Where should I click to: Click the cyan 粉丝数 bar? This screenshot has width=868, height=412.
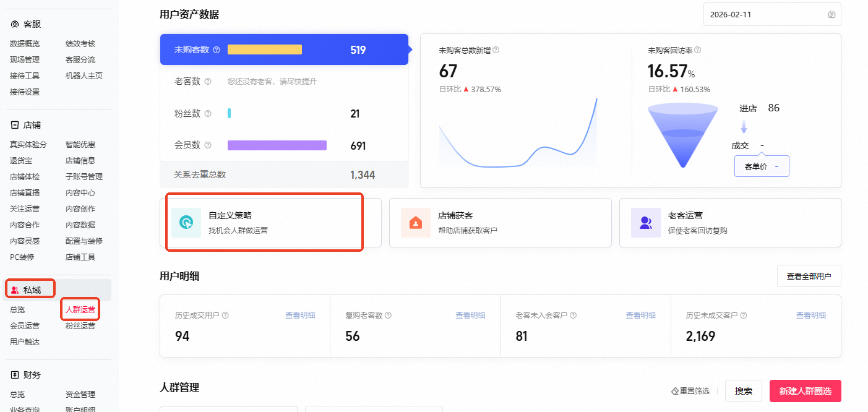(229, 114)
